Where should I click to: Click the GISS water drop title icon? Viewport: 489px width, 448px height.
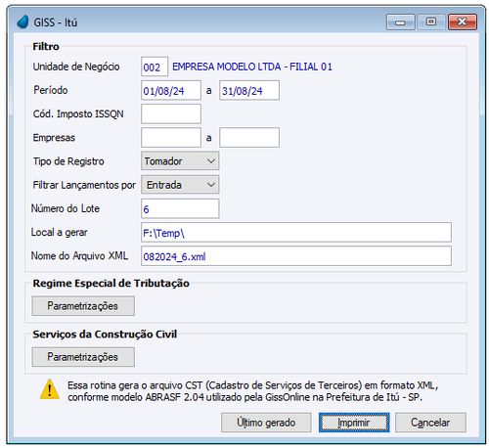click(x=22, y=22)
